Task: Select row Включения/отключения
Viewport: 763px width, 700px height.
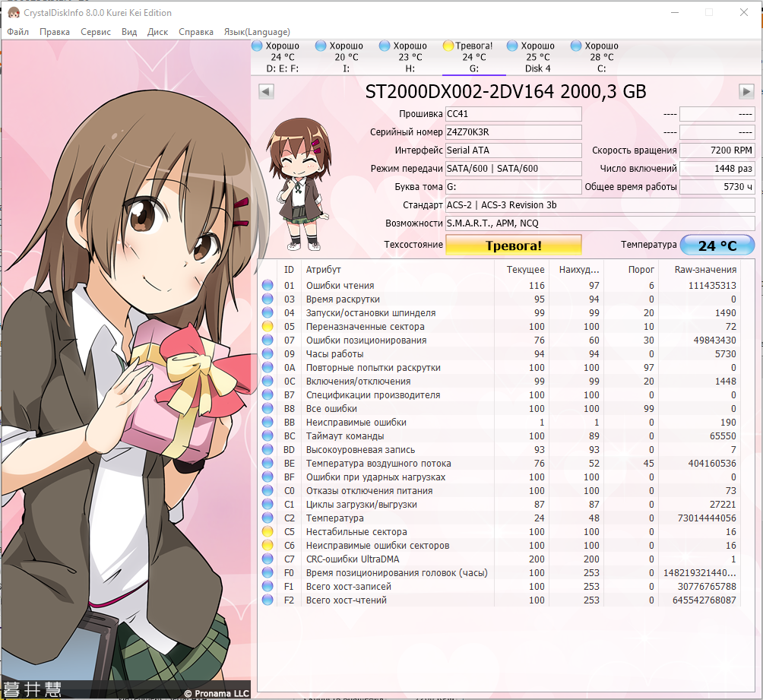Action: point(499,381)
